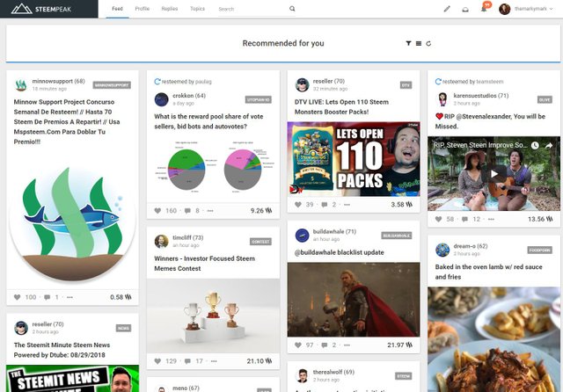Open the notifications bell icon

point(484,9)
